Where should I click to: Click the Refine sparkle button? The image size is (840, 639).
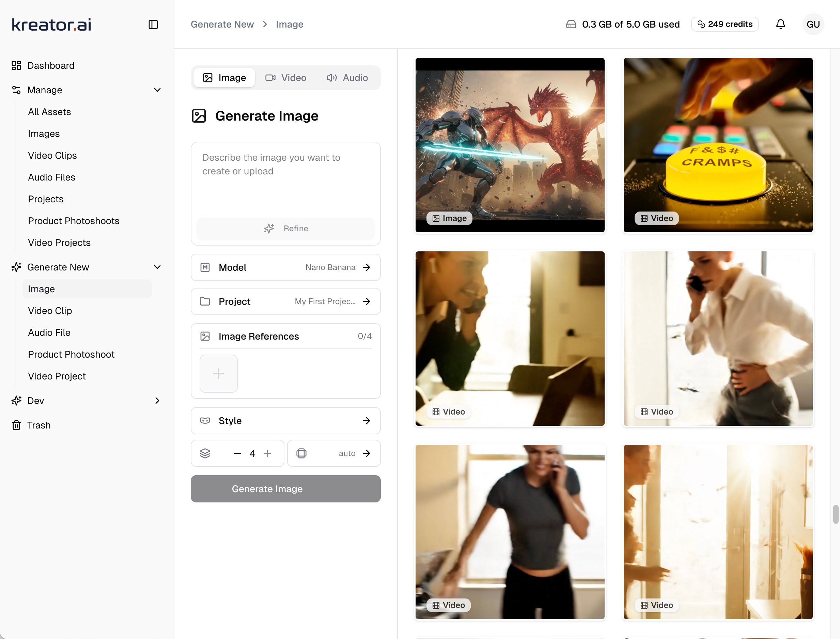click(285, 229)
